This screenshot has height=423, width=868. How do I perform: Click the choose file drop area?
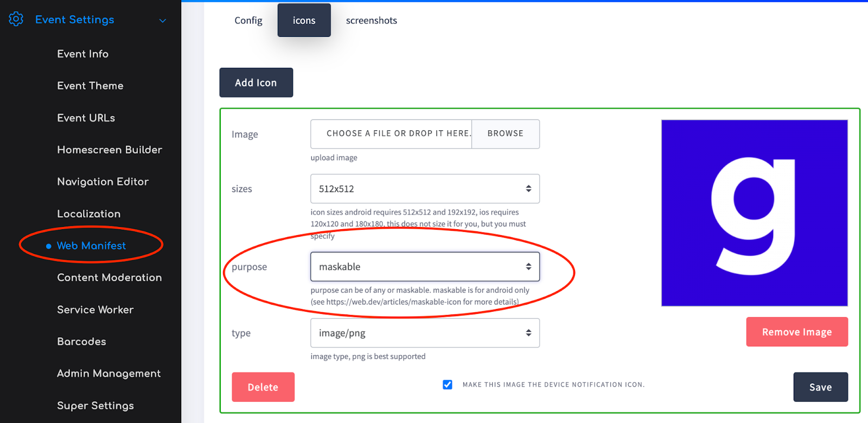pos(391,134)
